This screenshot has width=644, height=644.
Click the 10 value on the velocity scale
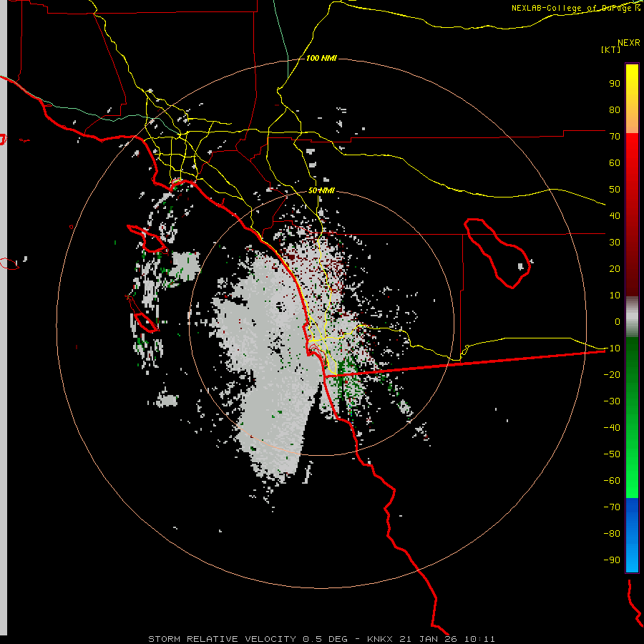[x=615, y=296]
